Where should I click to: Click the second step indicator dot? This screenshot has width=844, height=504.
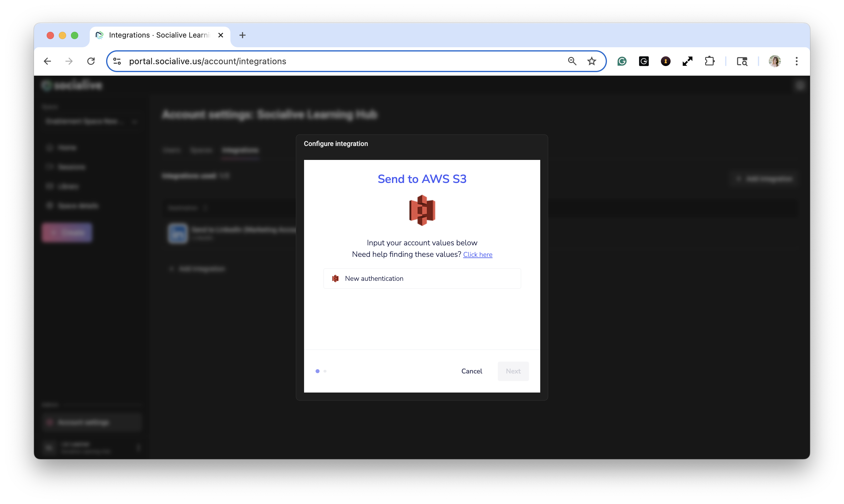[x=325, y=371]
